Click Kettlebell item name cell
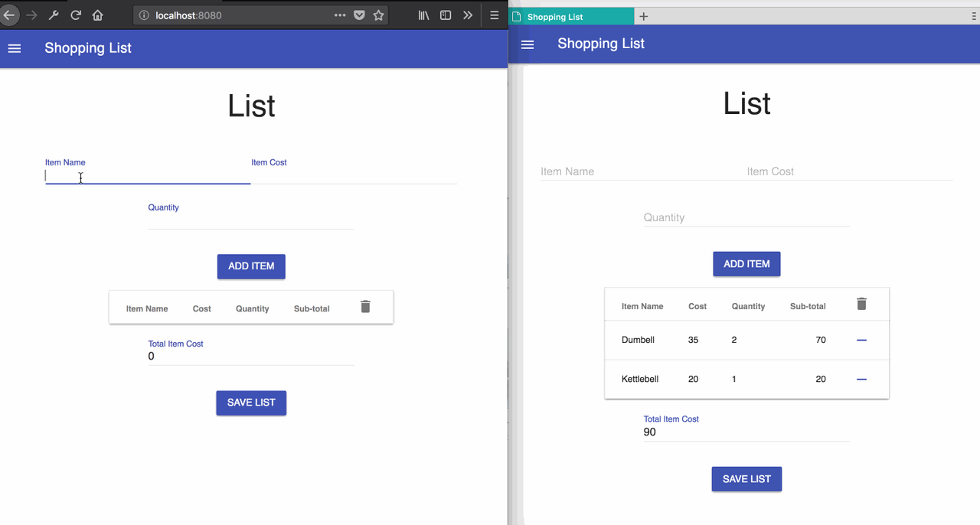Image resolution: width=980 pixels, height=525 pixels. (x=640, y=379)
